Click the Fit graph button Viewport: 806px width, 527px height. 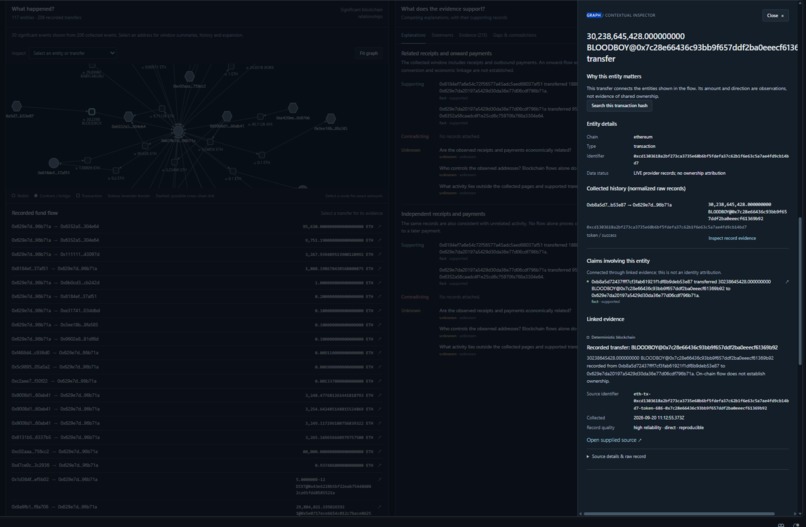[369, 53]
